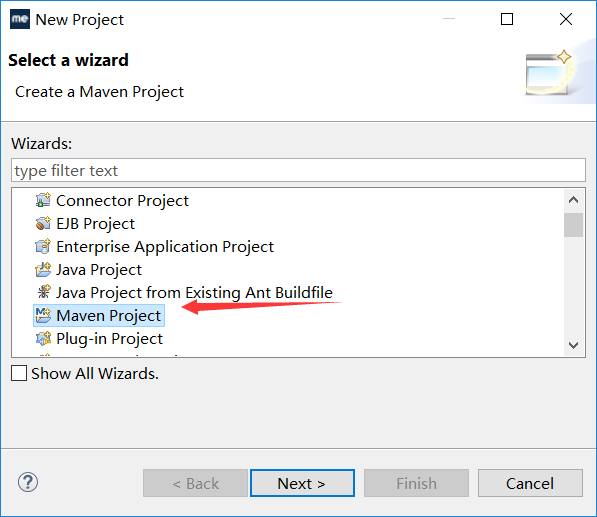Click the wizard list scrollbar thumb
Image resolution: width=597 pixels, height=517 pixels.
573,225
